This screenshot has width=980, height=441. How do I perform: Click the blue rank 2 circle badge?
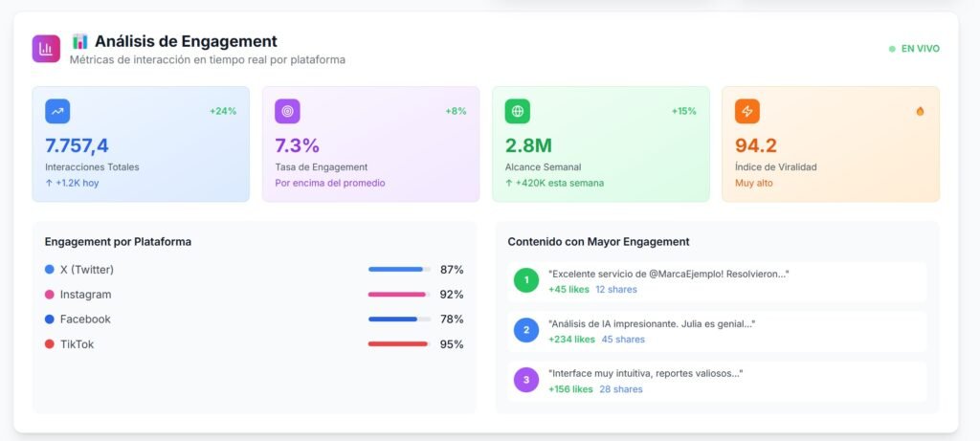(x=526, y=331)
